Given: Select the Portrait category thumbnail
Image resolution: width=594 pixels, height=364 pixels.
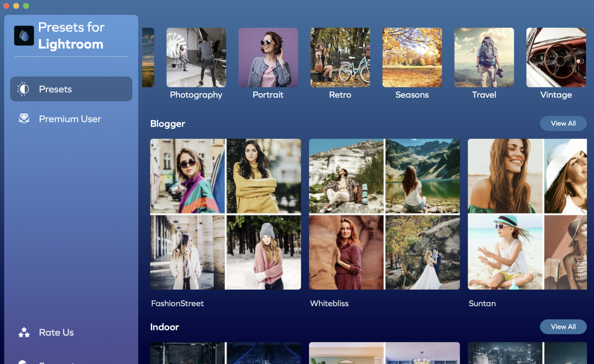Looking at the screenshot, I should (x=268, y=57).
